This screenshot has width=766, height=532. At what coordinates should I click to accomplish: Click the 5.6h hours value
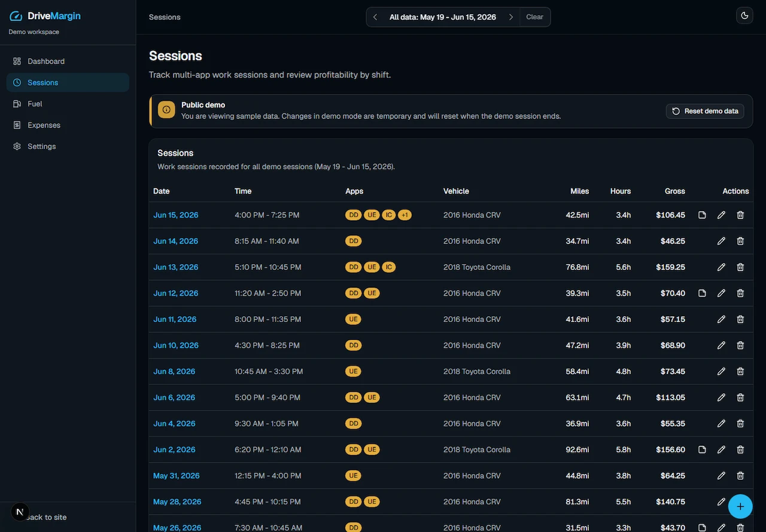click(623, 267)
